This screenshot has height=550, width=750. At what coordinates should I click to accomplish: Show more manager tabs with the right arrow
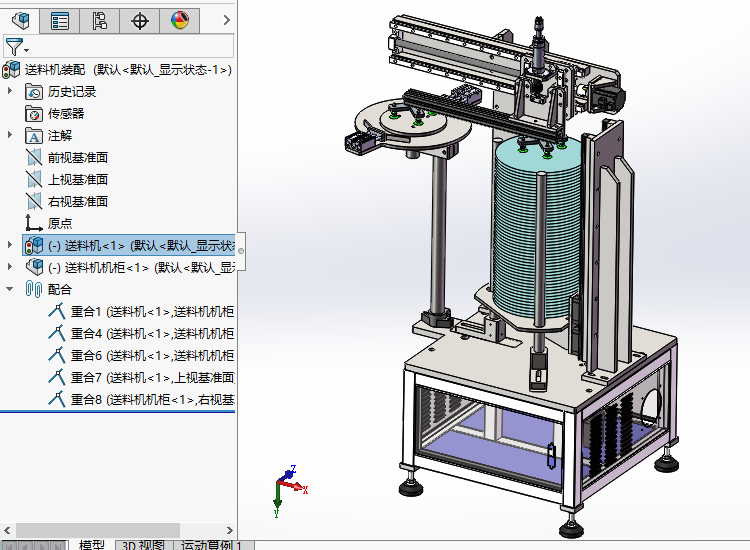click(x=227, y=20)
